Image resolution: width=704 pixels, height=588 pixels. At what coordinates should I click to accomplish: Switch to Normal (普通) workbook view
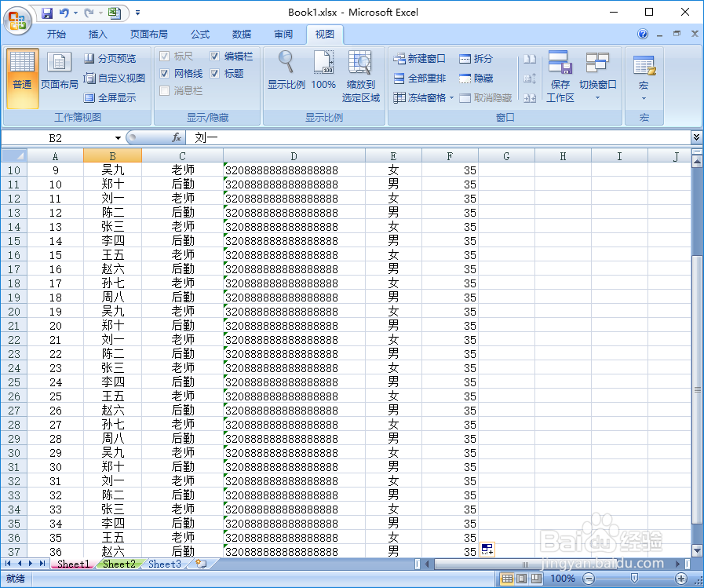click(23, 78)
